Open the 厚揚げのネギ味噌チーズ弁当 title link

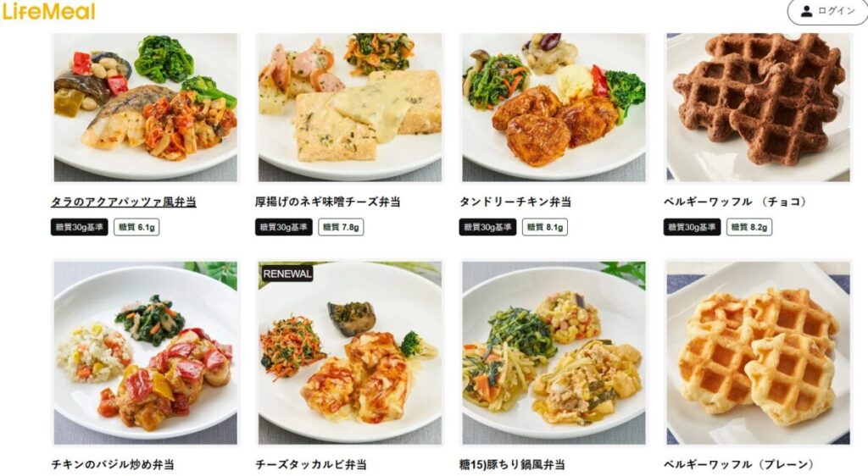[x=328, y=202]
